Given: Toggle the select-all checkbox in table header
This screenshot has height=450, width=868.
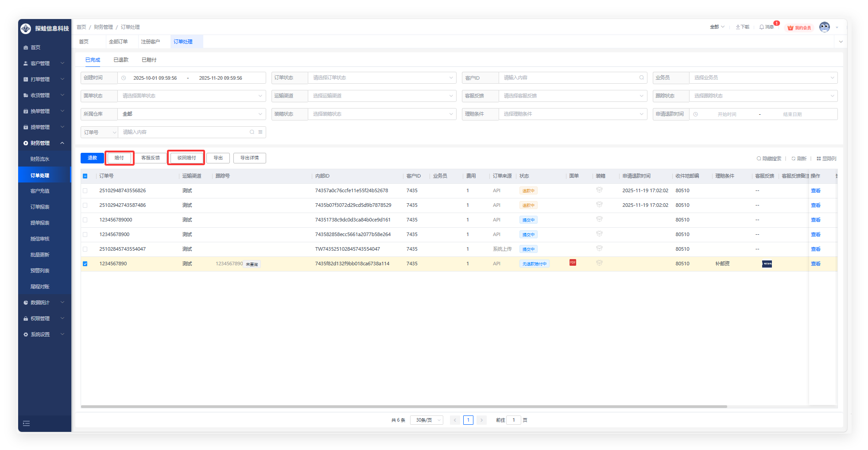Looking at the screenshot, I should coord(85,176).
